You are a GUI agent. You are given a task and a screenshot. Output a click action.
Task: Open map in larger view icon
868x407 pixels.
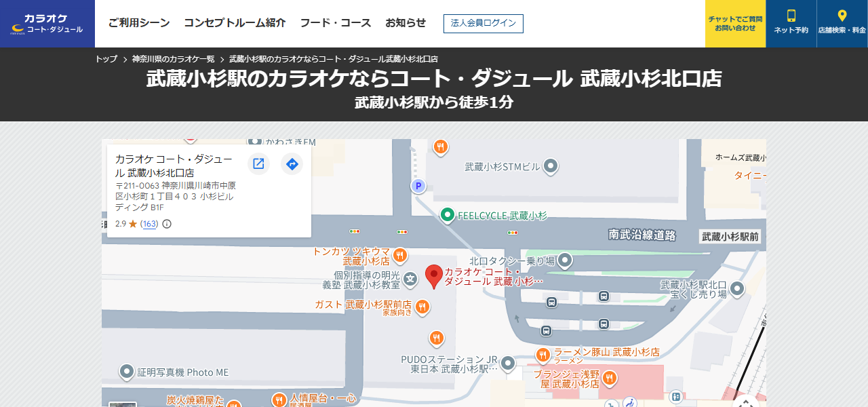[x=258, y=163]
